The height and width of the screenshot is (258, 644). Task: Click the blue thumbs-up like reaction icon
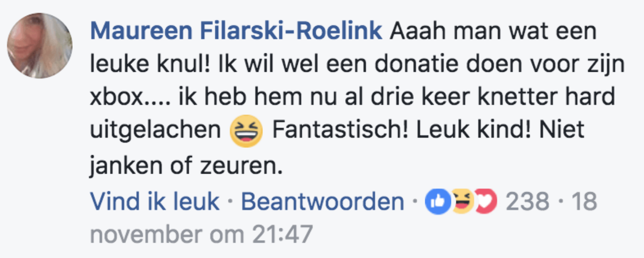438,202
